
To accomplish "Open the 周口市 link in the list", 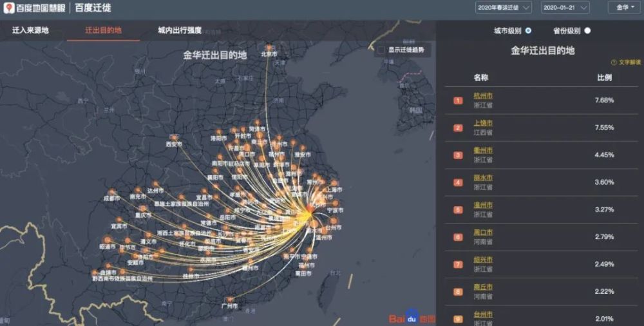I will 483,233.
